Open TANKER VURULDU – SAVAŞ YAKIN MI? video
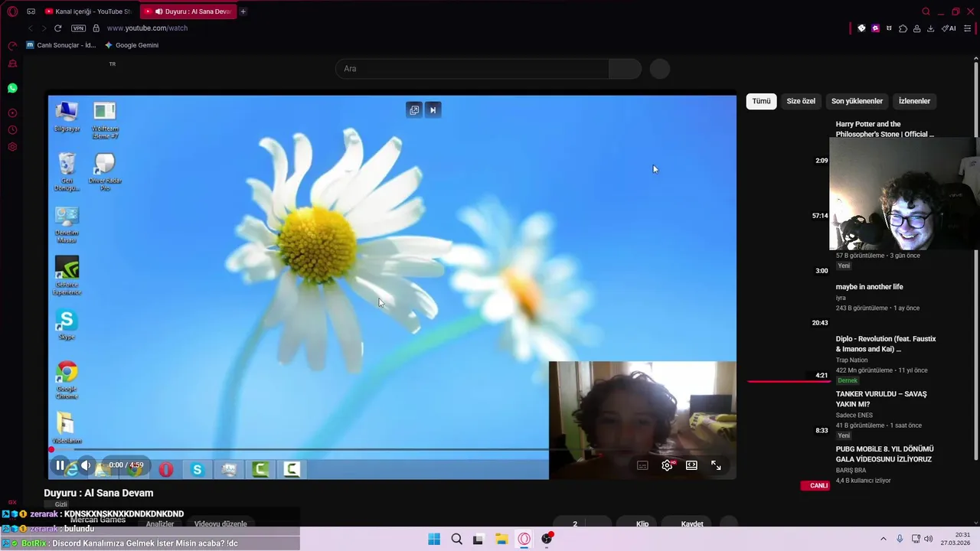 [880, 399]
